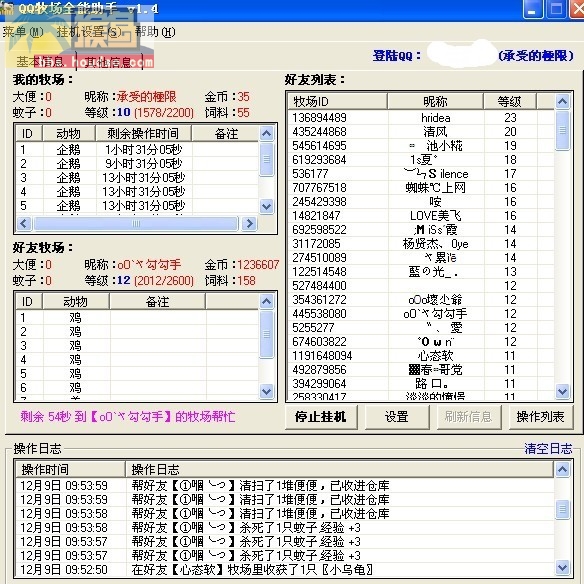The image size is (584, 584).
Task: Select friend ranch row 1 鸡
Action: (137, 318)
